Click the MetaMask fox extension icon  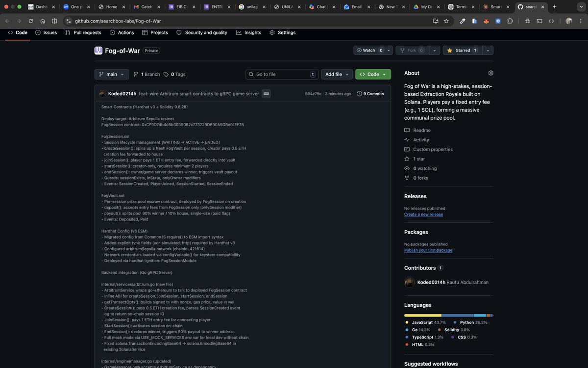click(486, 21)
